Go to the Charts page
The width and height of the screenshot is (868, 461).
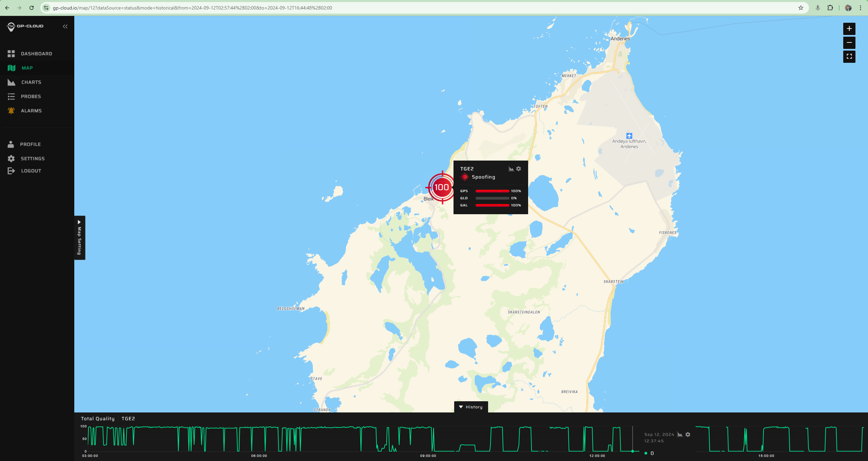click(31, 82)
